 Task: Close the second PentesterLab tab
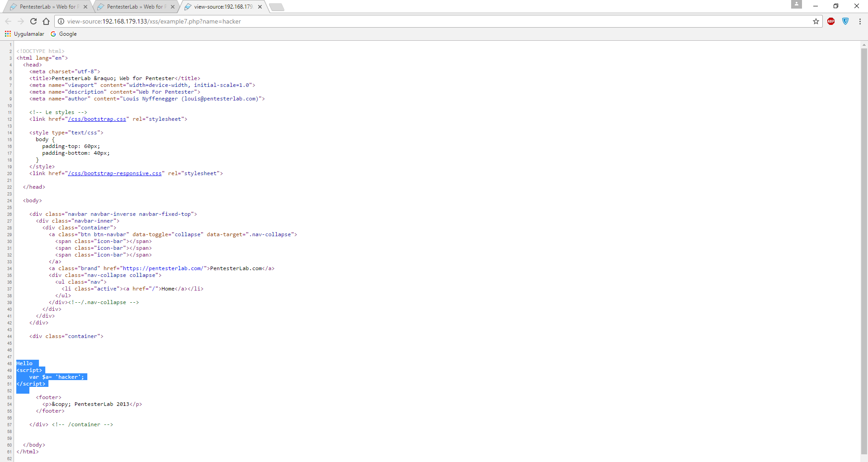tap(173, 7)
